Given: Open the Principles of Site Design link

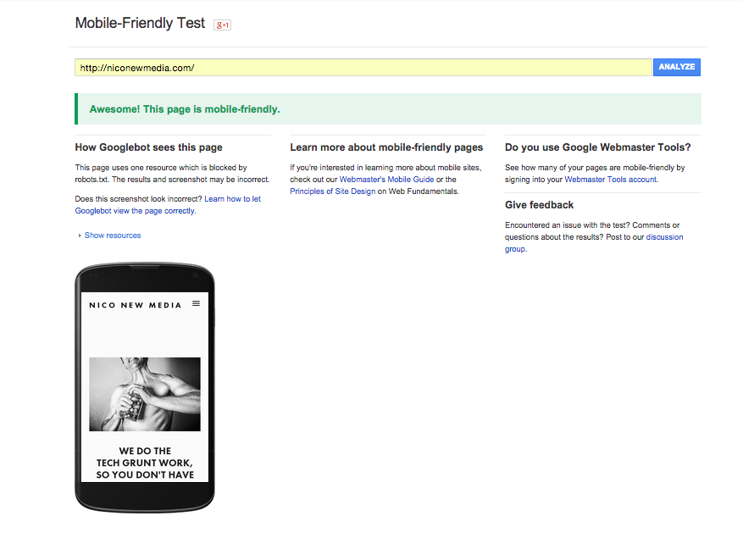Looking at the screenshot, I should (333, 191).
